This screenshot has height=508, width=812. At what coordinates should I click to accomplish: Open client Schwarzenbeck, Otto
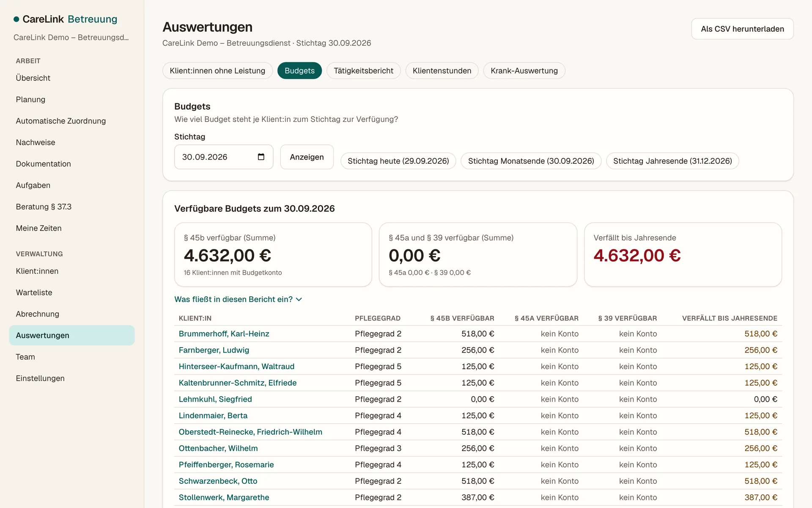coord(218,481)
